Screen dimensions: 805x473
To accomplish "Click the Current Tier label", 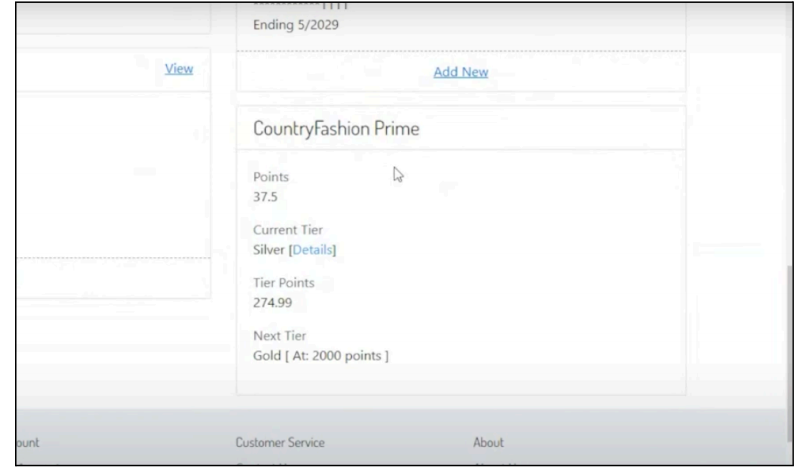I will [287, 231].
